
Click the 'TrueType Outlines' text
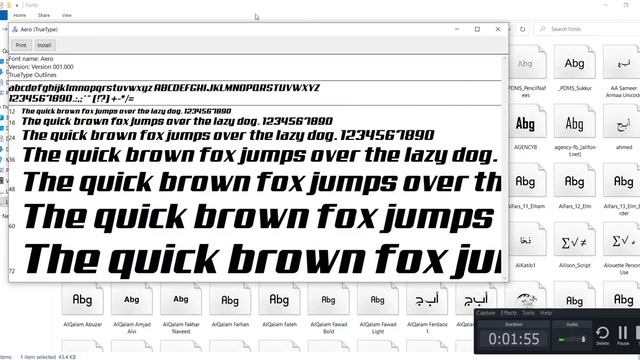[x=33, y=75]
